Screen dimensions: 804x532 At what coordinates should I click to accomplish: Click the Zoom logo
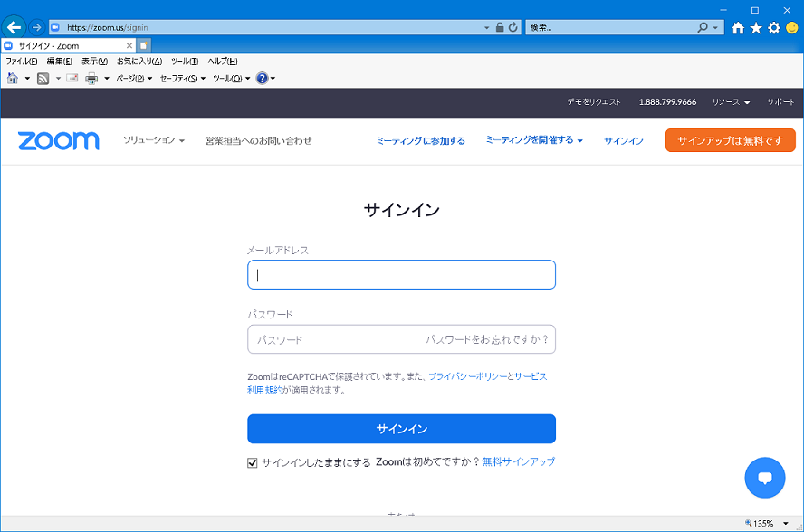[59, 141]
